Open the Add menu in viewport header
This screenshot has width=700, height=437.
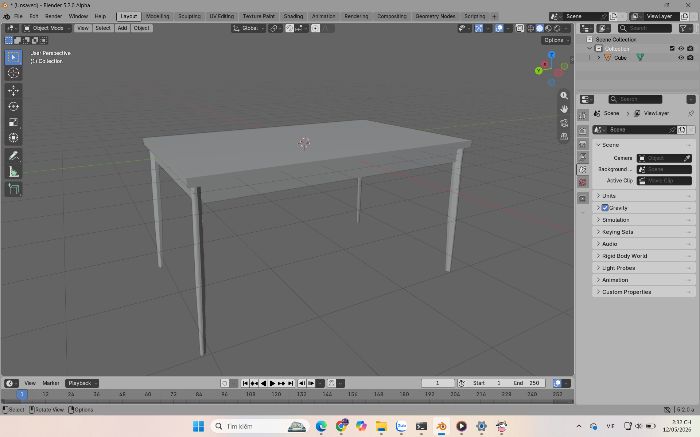(x=122, y=28)
